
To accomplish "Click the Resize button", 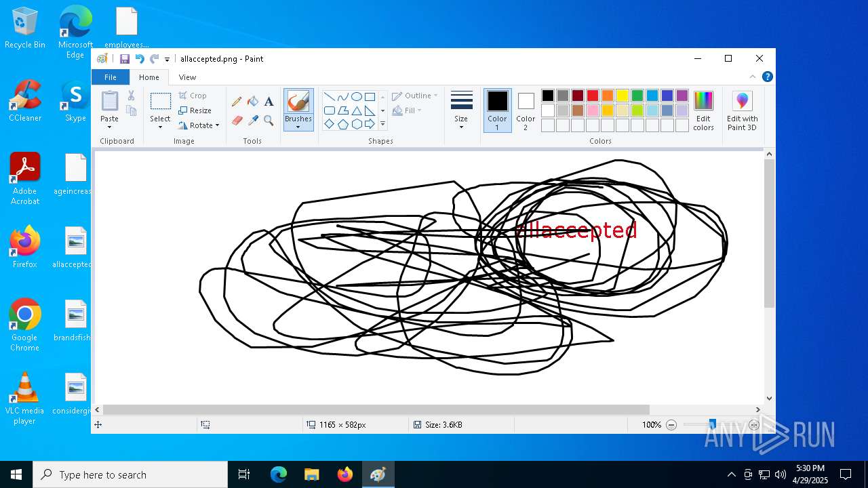I will 195,110.
